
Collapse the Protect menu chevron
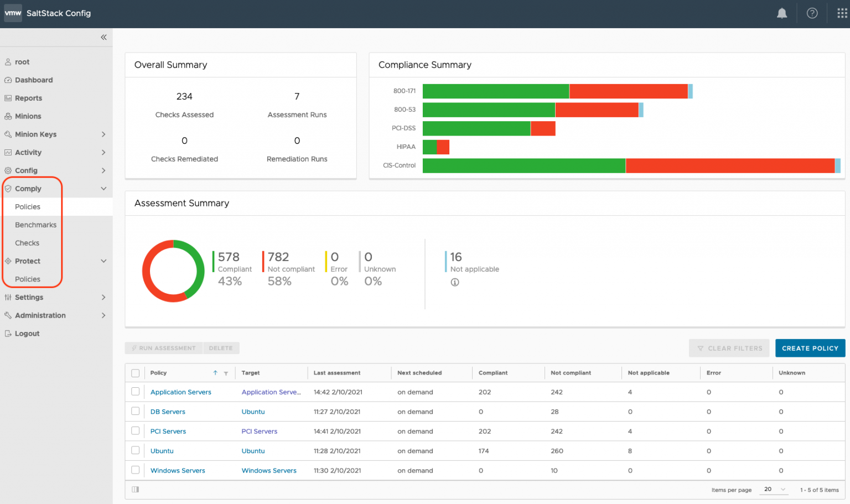(103, 261)
